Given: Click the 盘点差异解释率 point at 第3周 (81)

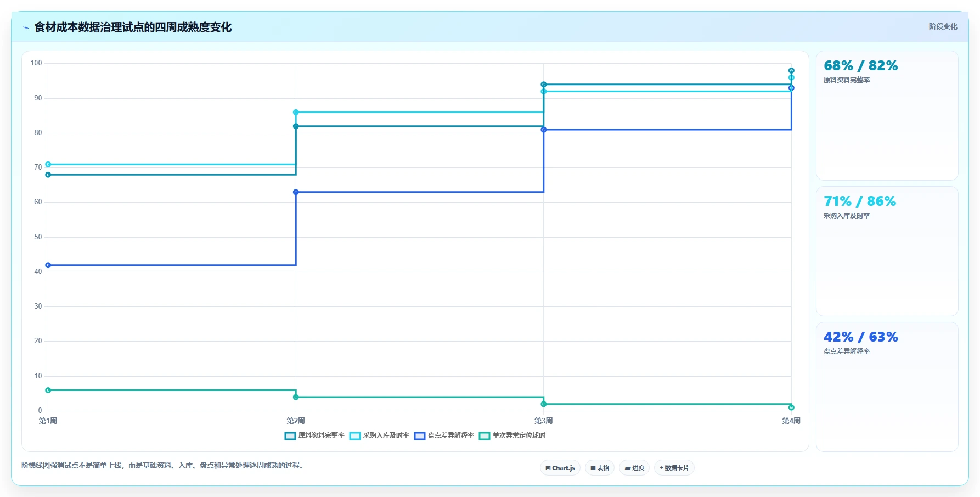Looking at the screenshot, I should pos(544,130).
